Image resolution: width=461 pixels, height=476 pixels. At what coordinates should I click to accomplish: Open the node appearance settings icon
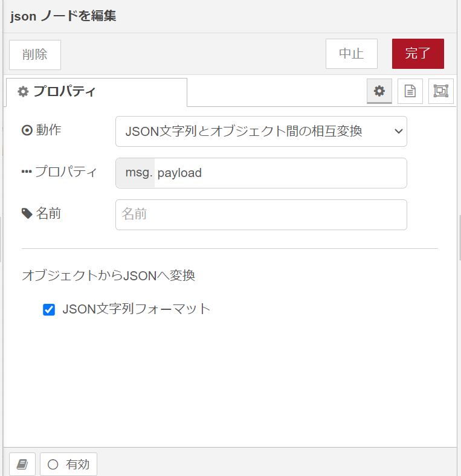(x=441, y=91)
